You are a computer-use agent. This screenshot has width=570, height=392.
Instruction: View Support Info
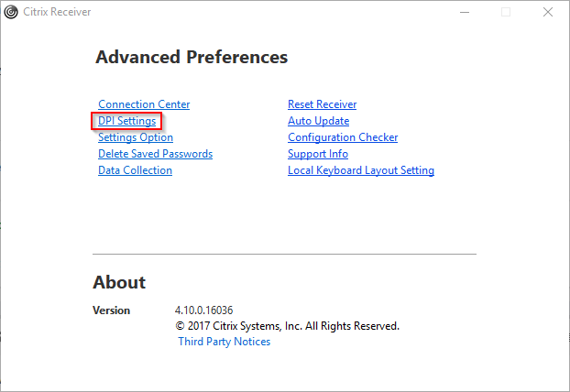(318, 154)
